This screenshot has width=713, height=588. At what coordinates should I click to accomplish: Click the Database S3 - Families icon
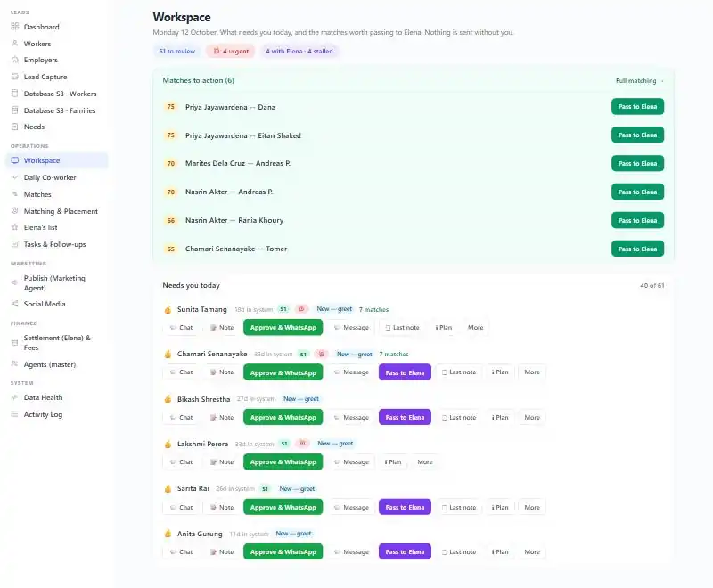point(15,110)
